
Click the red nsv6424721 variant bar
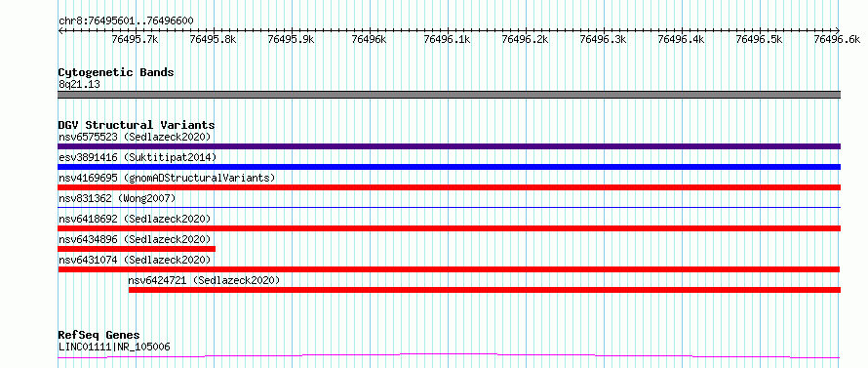coord(485,290)
